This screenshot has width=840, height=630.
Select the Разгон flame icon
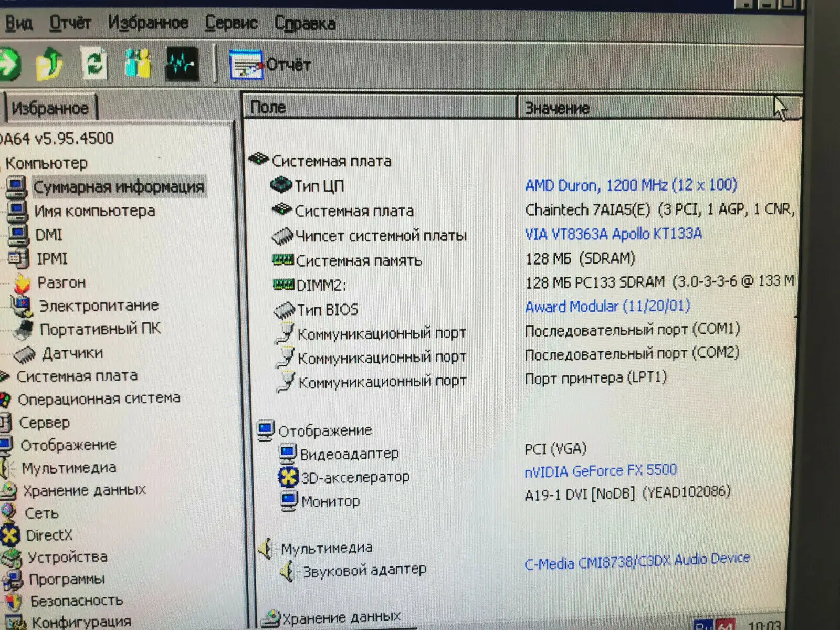click(23, 282)
